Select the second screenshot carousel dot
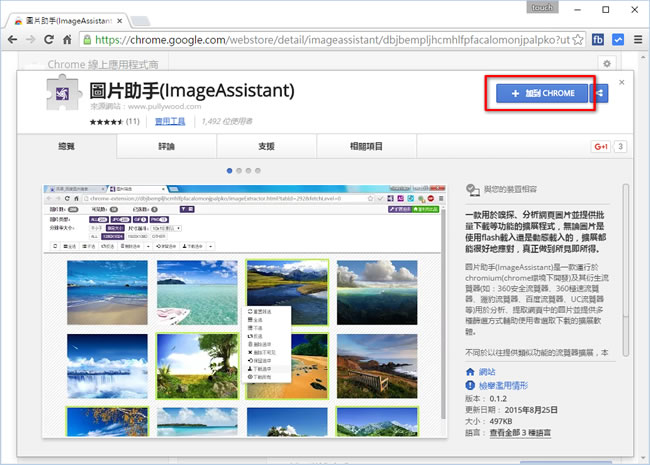 [x=239, y=171]
